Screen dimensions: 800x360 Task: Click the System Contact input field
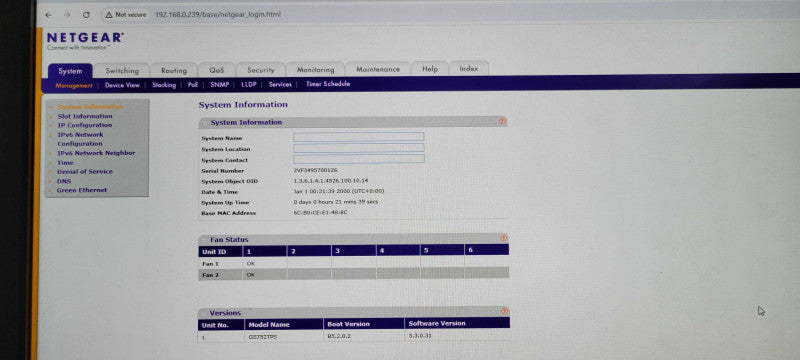click(x=359, y=159)
